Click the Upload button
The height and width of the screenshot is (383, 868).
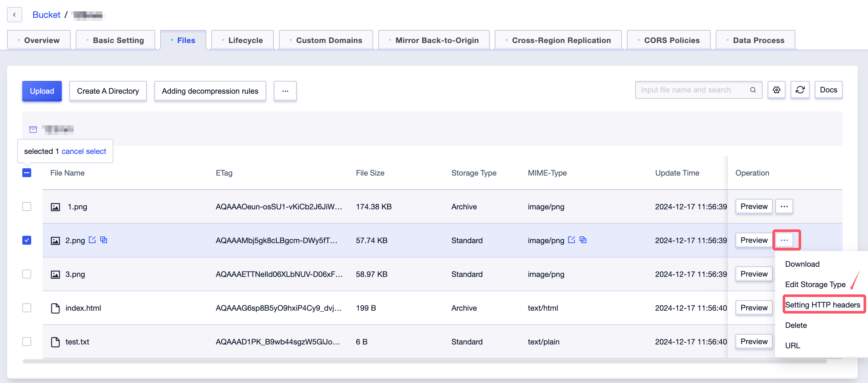click(x=42, y=91)
